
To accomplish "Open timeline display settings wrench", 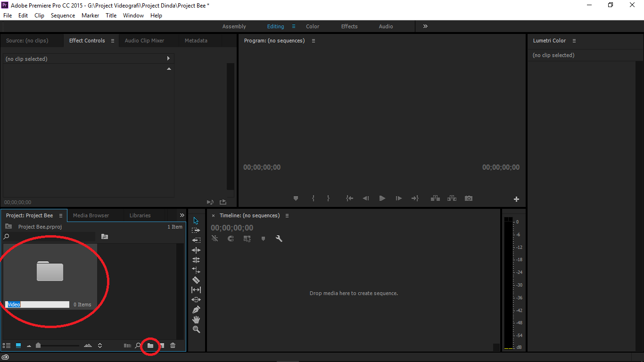I will (279, 239).
